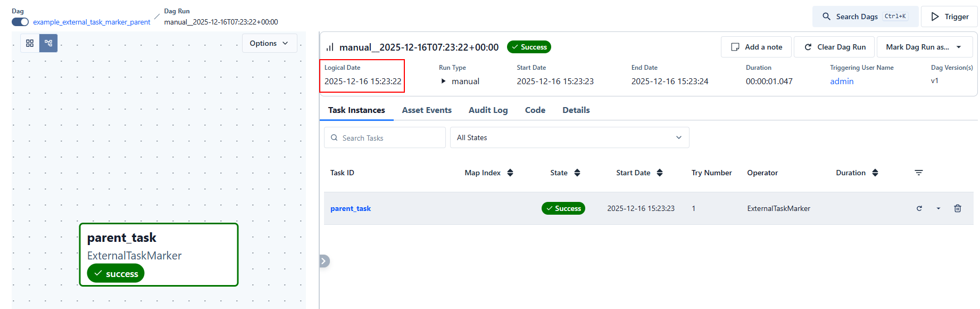This screenshot has height=309, width=980.
Task: Open the Mark Dag Run as dropdown
Action: pos(924,47)
